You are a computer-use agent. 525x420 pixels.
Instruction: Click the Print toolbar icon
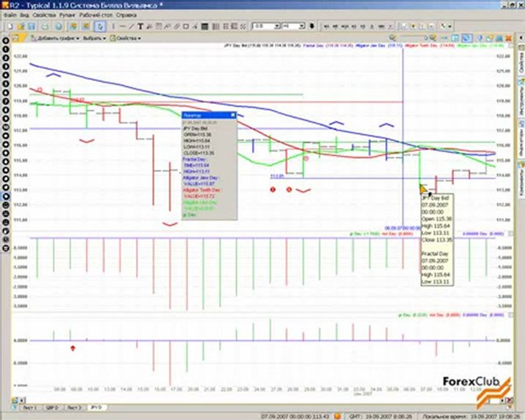45,26
